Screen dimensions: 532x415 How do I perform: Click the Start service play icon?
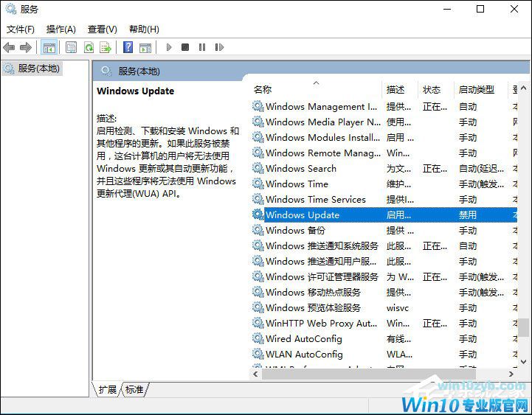pos(169,47)
